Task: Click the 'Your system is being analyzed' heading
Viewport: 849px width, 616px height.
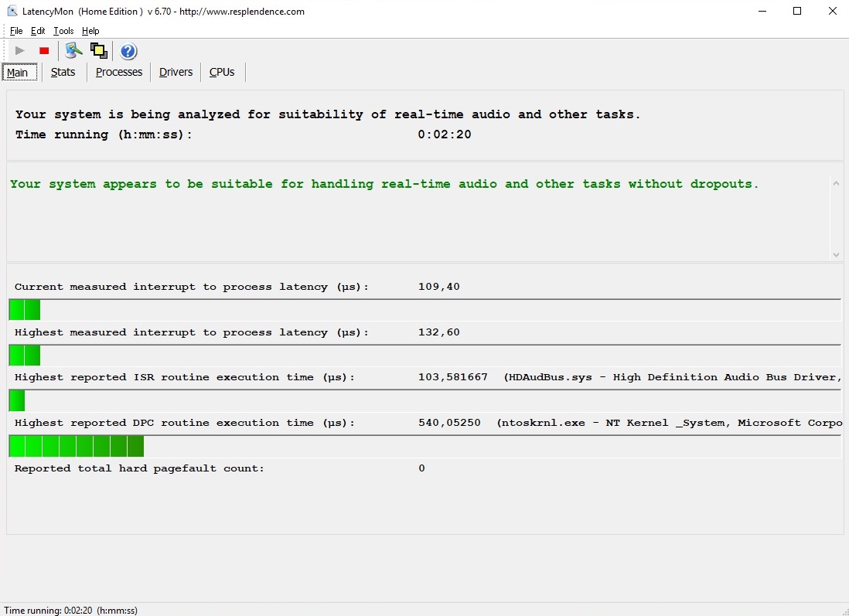Action: point(328,114)
